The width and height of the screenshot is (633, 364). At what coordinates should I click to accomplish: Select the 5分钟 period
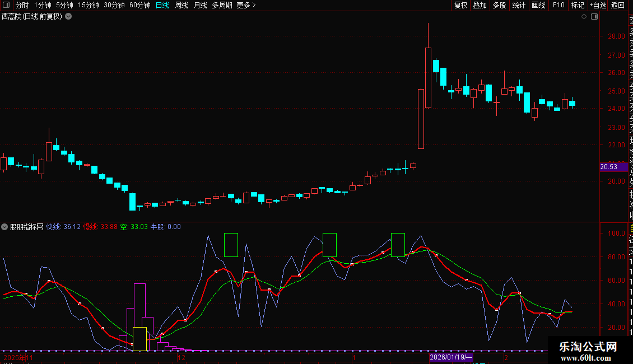64,5
